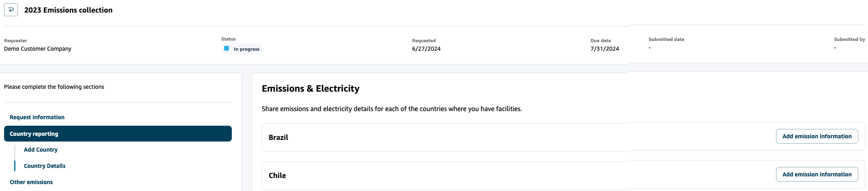Screen dimensions: 868x191
Task: Open the Request information section
Action: tap(37, 117)
